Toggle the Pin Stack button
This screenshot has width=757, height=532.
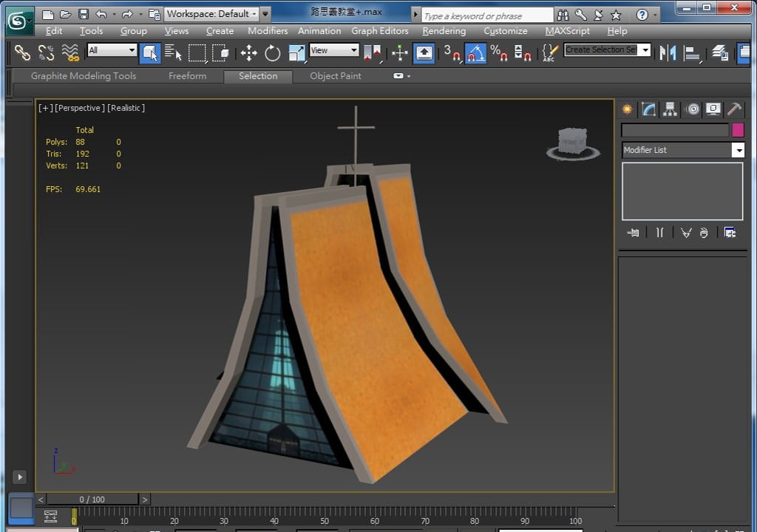[633, 233]
